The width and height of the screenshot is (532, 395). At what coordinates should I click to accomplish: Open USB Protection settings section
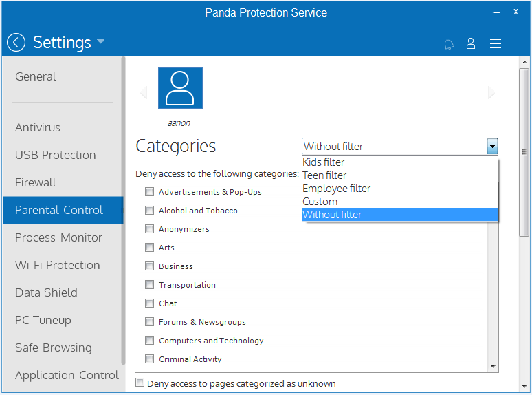(x=55, y=155)
